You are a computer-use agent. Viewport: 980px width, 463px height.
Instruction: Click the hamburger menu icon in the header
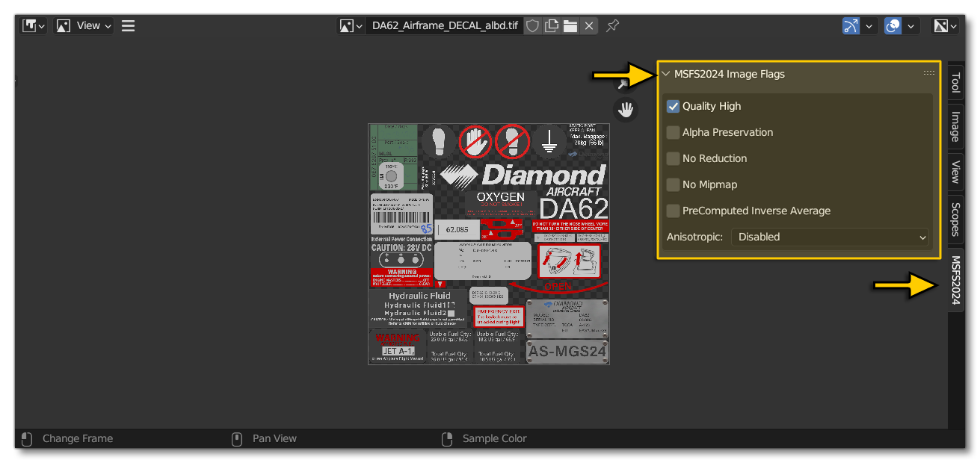tap(127, 25)
